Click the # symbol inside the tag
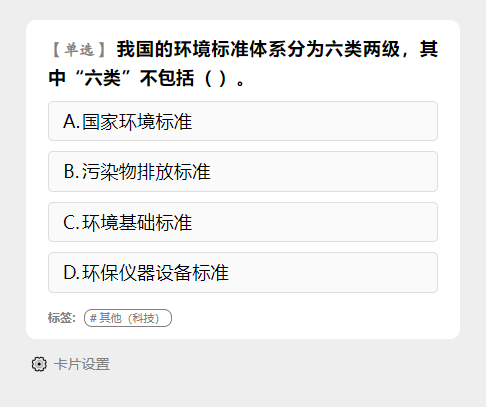This screenshot has height=407, width=486. click(93, 318)
